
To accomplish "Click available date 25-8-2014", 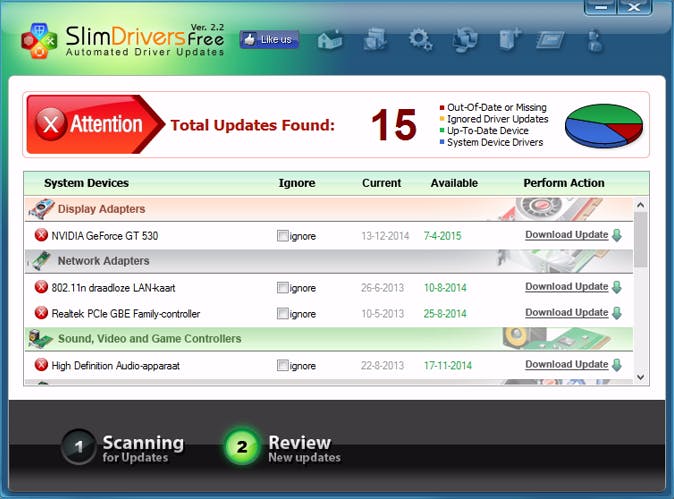I will 445,314.
